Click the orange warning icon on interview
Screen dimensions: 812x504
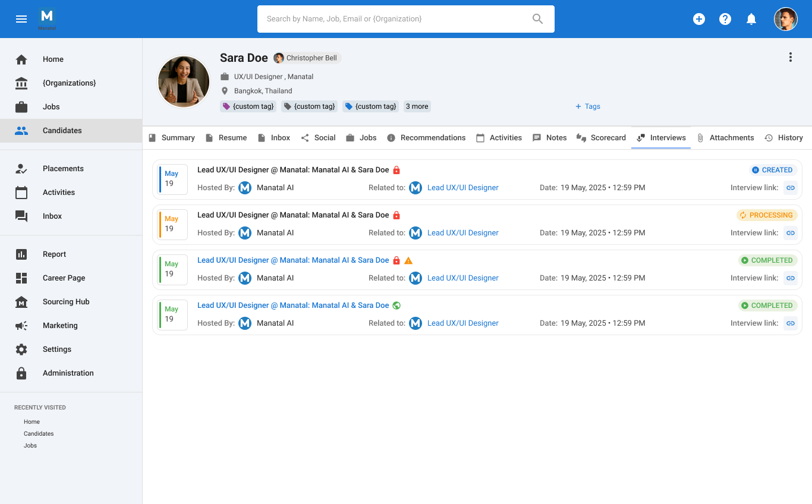pos(408,260)
